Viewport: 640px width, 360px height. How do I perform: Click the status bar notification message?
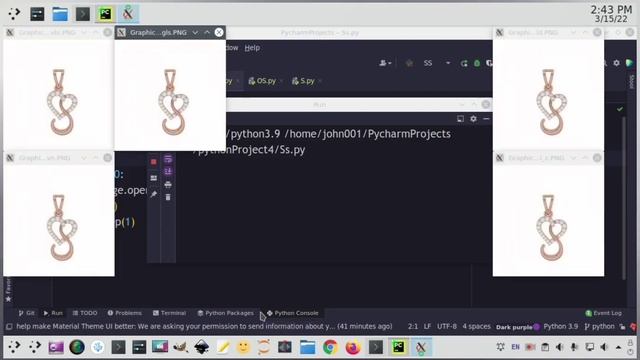pyautogui.click(x=204, y=327)
